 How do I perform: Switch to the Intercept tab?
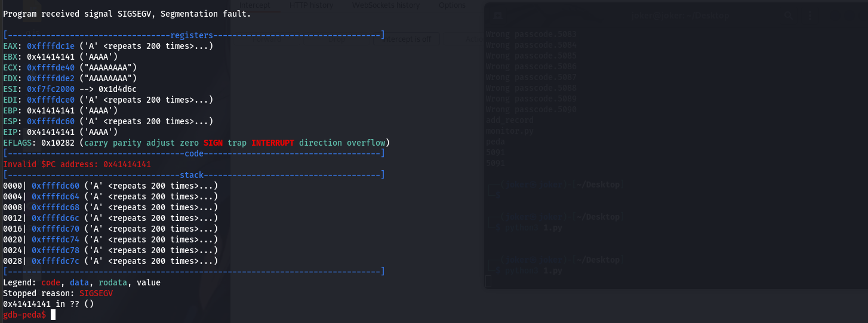(254, 5)
